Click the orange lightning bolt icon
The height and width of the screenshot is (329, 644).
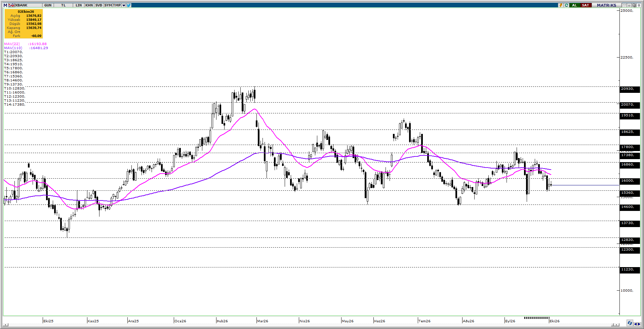[561, 5]
